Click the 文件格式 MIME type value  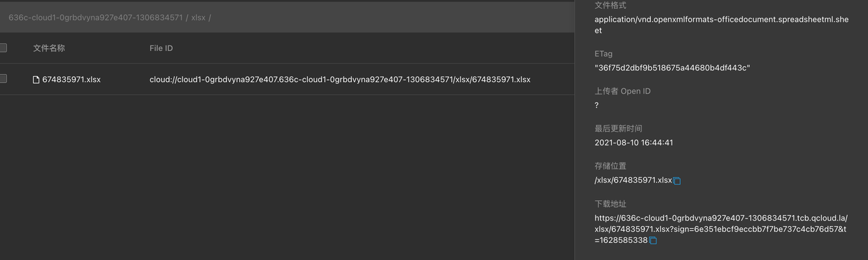pos(722,25)
